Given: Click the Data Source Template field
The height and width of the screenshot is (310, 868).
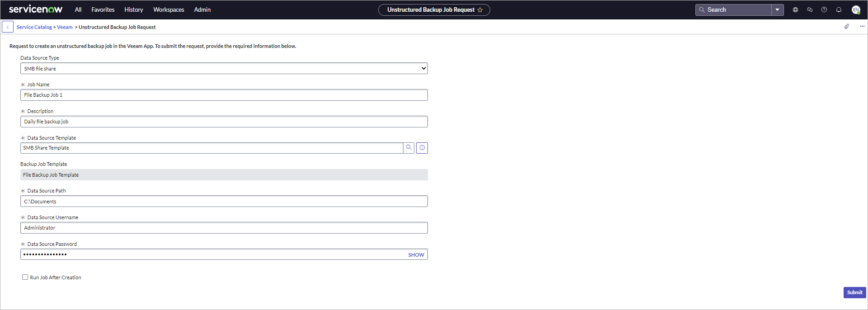Looking at the screenshot, I should (211, 148).
